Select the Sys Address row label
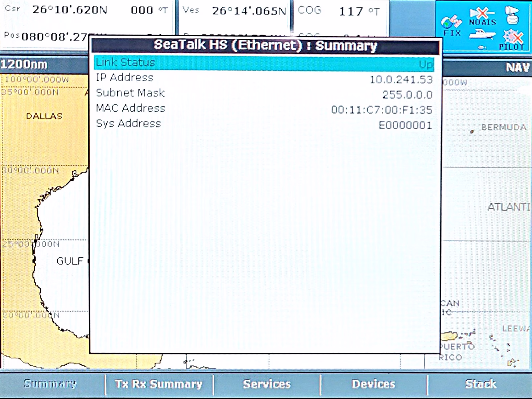Viewport: 532px width, 399px height. [128, 123]
